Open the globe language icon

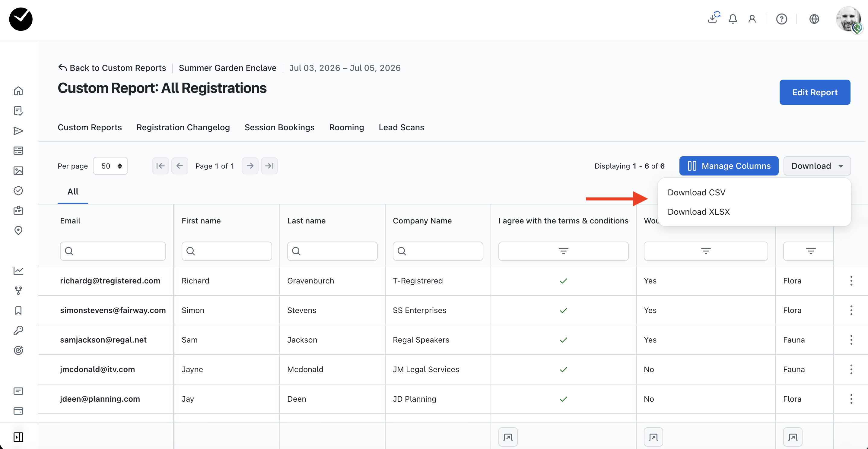(814, 19)
